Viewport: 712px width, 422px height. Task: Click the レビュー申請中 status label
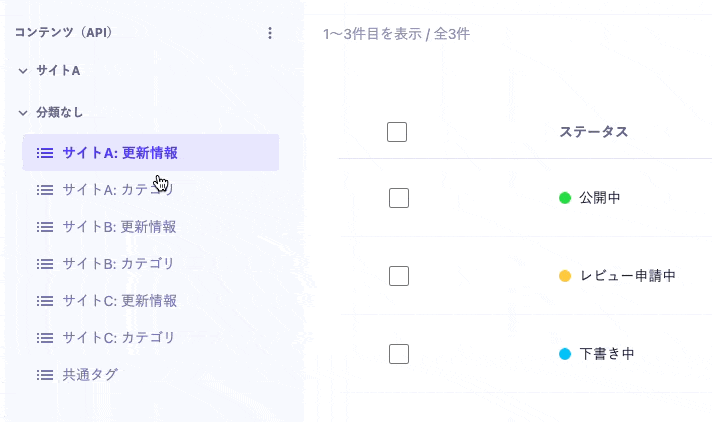[x=628, y=276]
